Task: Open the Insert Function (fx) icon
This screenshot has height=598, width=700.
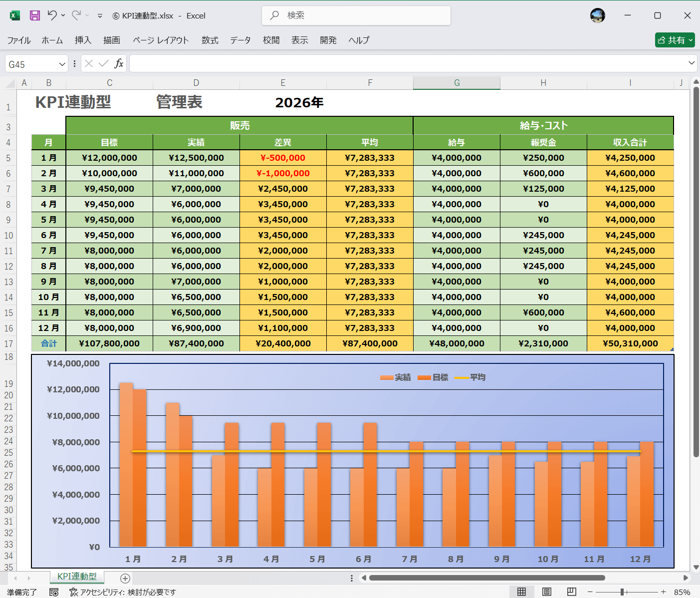Action: click(x=119, y=63)
